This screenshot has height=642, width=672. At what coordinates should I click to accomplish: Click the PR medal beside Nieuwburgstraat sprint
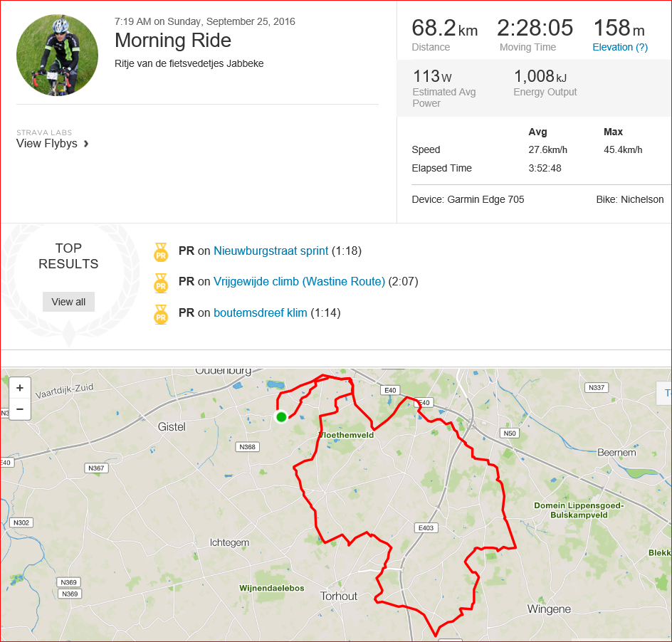[161, 252]
